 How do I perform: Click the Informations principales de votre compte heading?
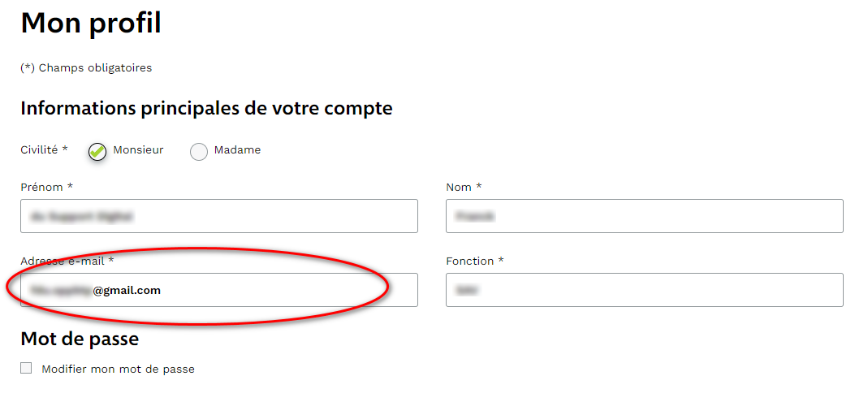(x=206, y=108)
